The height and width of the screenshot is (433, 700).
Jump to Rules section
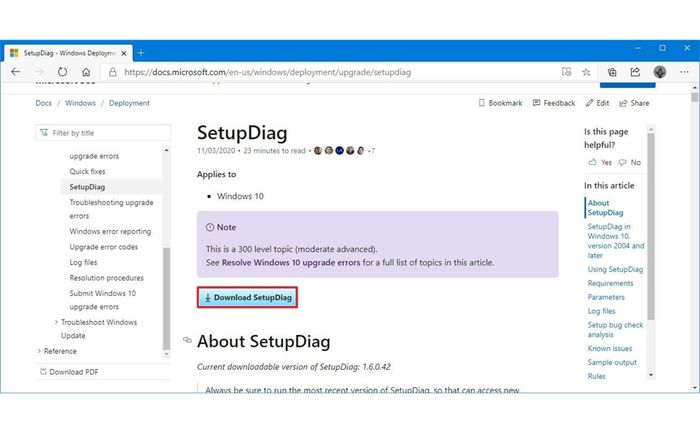596,376
